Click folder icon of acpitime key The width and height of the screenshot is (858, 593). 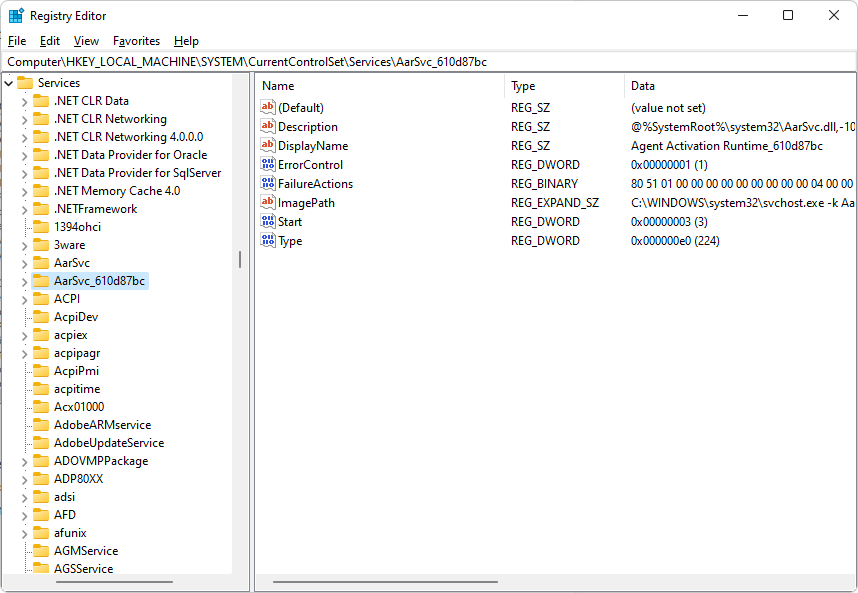point(41,389)
